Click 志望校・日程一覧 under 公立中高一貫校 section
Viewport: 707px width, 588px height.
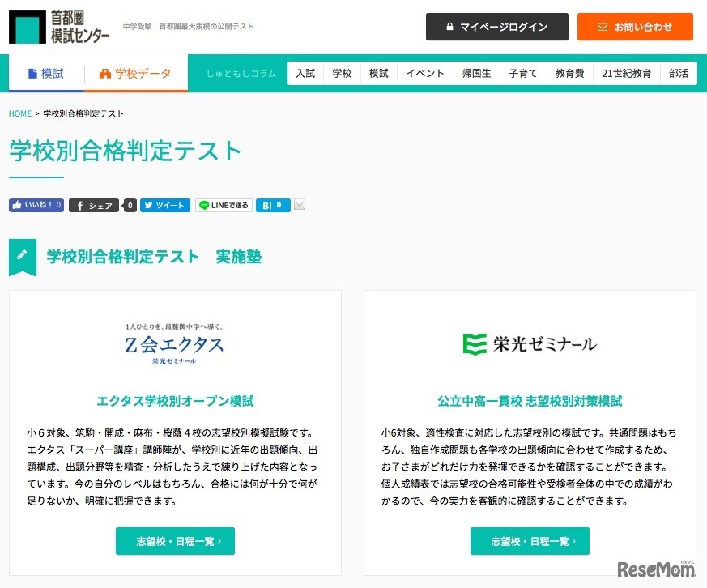click(x=530, y=541)
